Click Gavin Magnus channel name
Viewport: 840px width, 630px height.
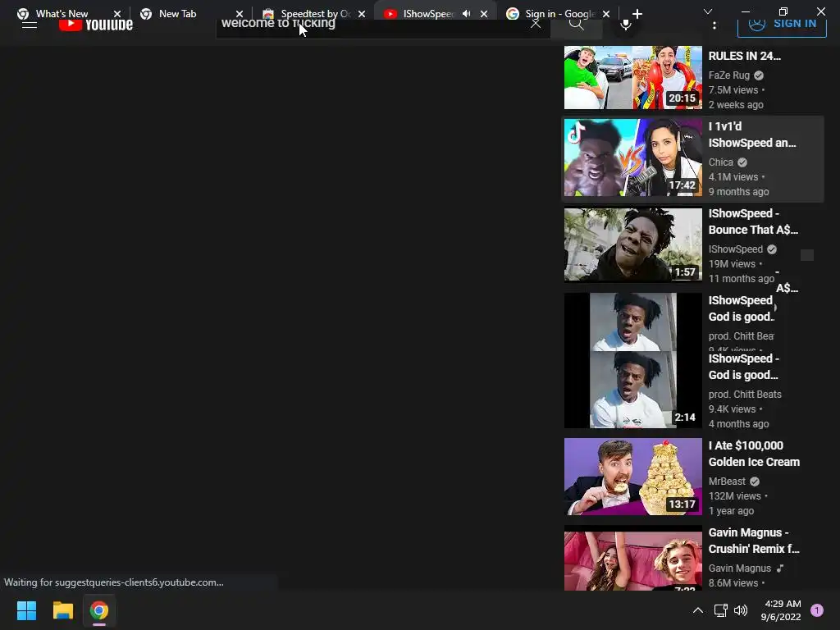(x=740, y=568)
